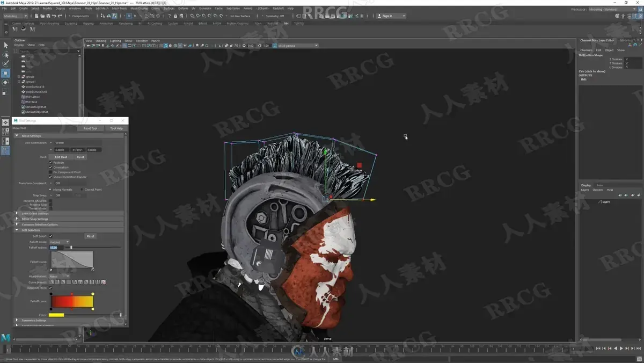The image size is (644, 363).
Task: Play forward on the playback controls
Action: coord(621,349)
